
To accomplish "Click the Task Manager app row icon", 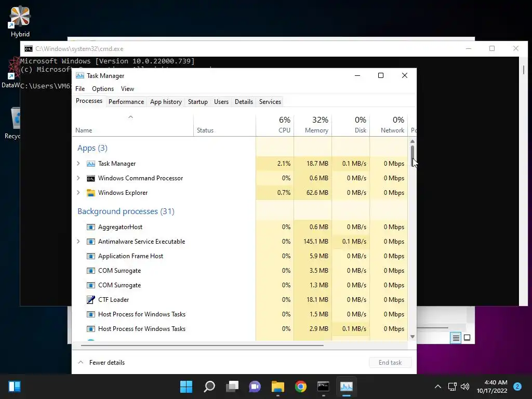I will pos(90,164).
